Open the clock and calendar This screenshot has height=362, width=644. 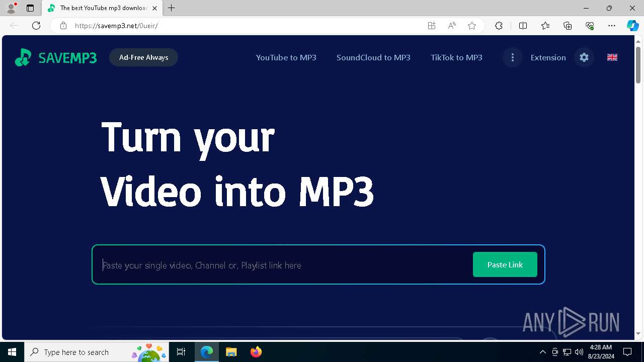(x=601, y=352)
